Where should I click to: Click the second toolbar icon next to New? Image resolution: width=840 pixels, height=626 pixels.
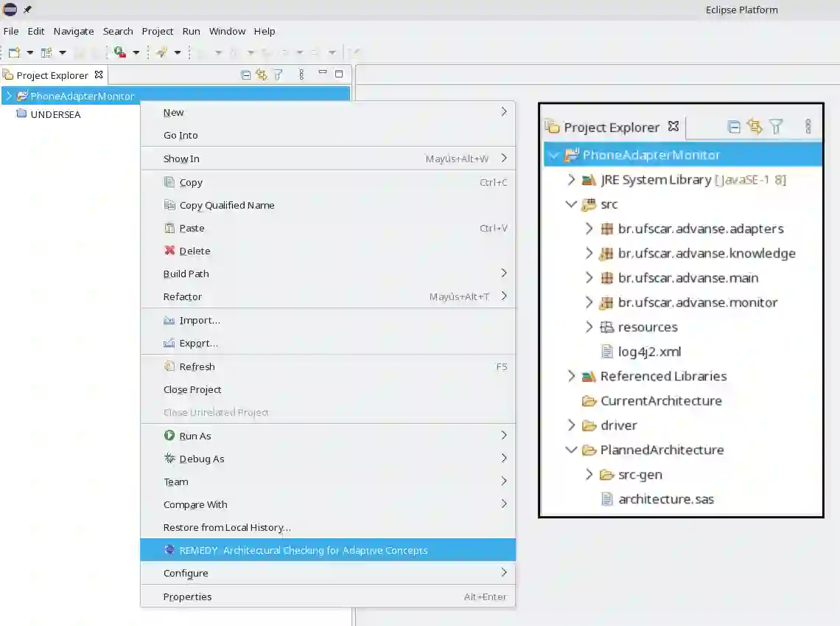click(x=47, y=52)
